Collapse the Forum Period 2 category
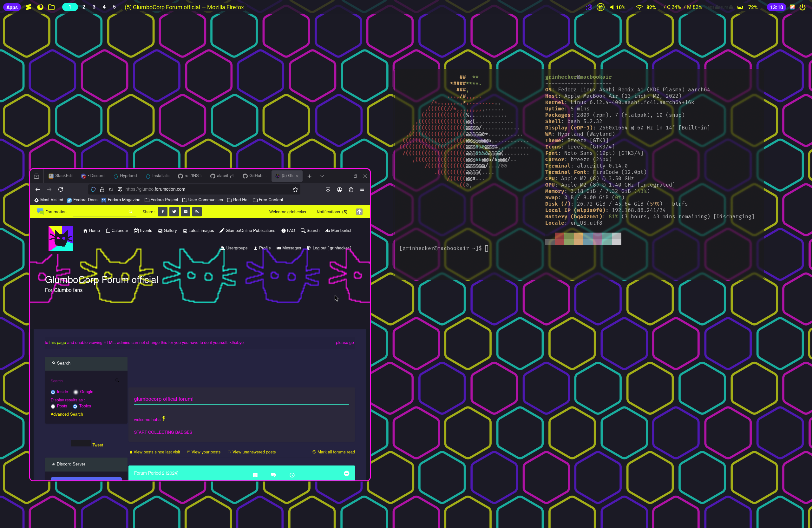The width and height of the screenshot is (812, 528). pyautogui.click(x=346, y=473)
